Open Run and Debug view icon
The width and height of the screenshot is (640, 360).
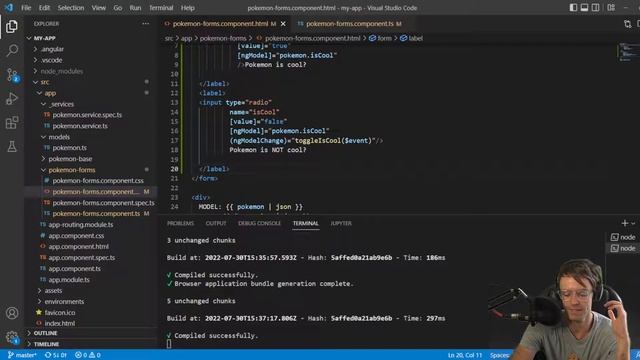tap(12, 99)
